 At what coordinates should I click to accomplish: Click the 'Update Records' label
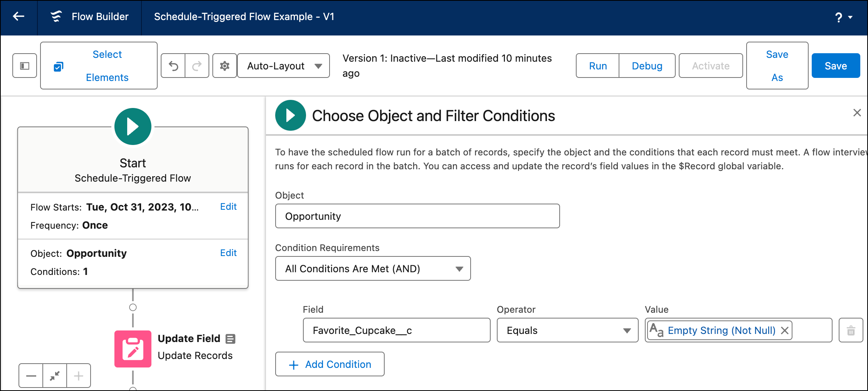tap(195, 356)
